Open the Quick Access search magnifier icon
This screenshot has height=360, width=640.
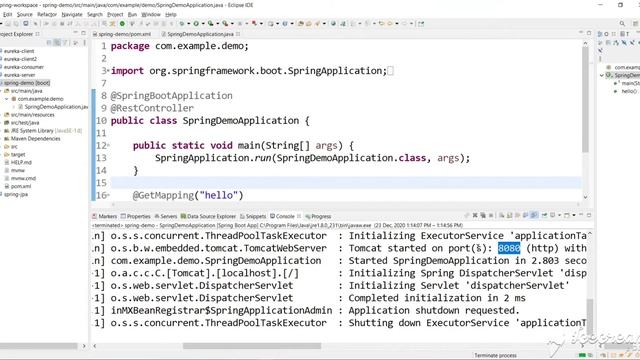[622, 24]
